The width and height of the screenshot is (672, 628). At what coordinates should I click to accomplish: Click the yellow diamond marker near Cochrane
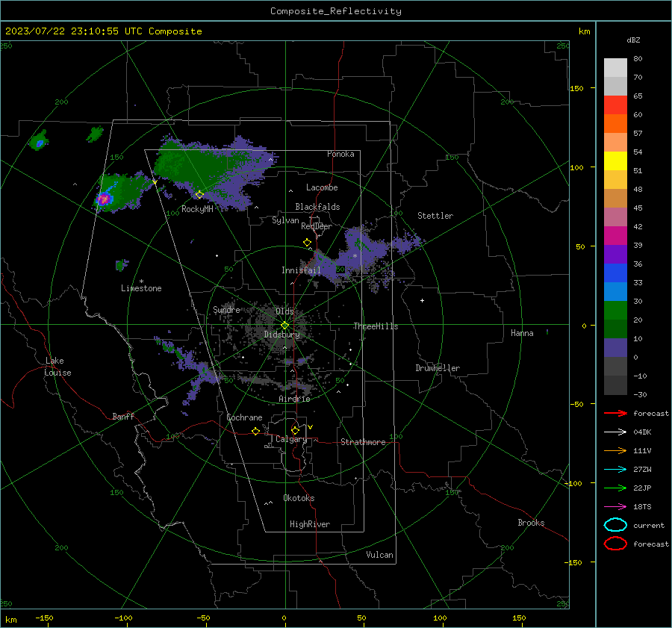point(256,431)
